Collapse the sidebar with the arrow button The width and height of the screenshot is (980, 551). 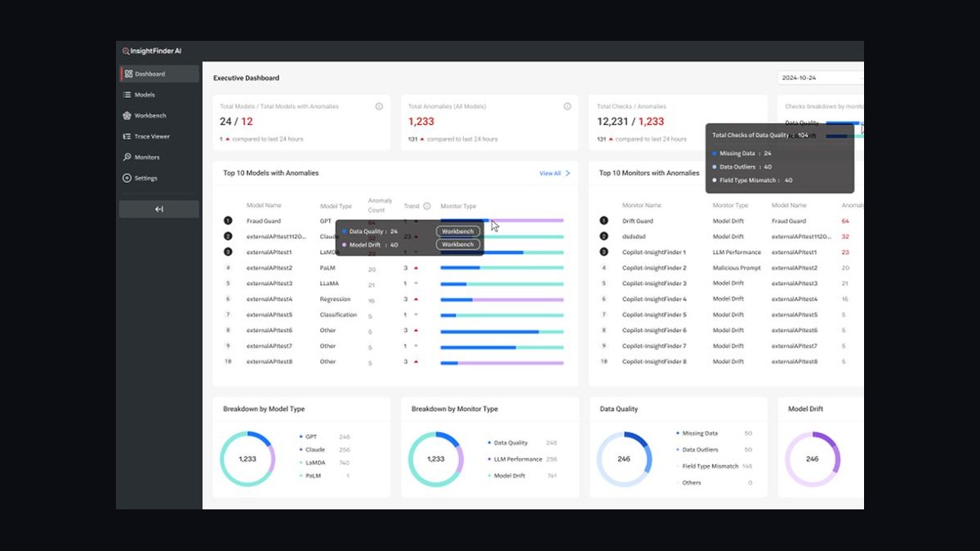[159, 209]
